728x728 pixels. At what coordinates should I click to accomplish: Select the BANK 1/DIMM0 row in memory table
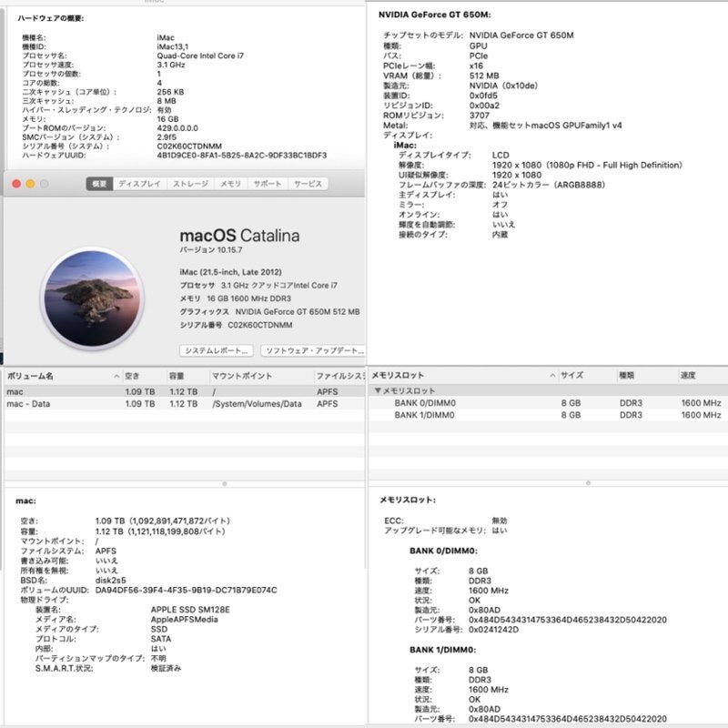[x=549, y=415]
